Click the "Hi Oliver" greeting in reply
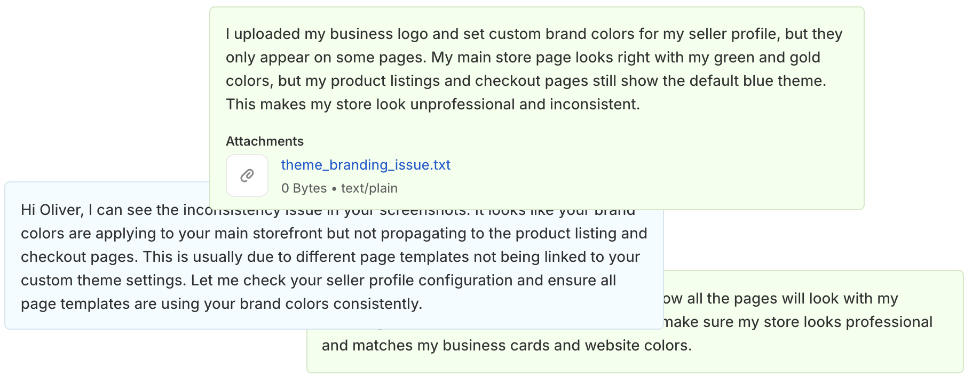The width and height of the screenshot is (980, 383). click(x=51, y=210)
